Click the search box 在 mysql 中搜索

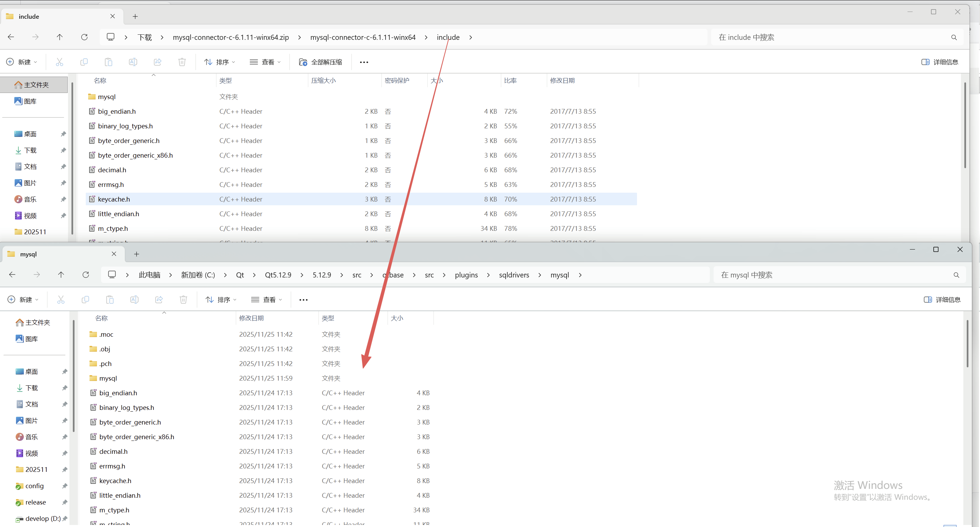click(818, 274)
